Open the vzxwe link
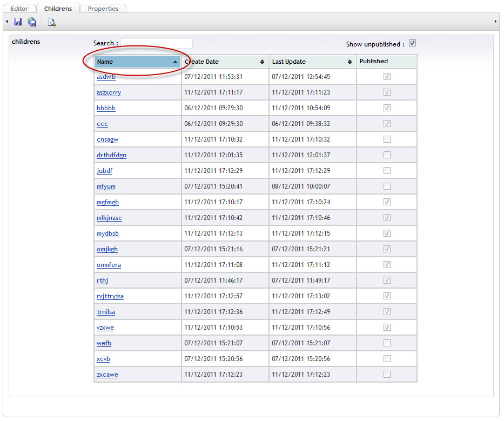The image size is (504, 421). (x=105, y=328)
